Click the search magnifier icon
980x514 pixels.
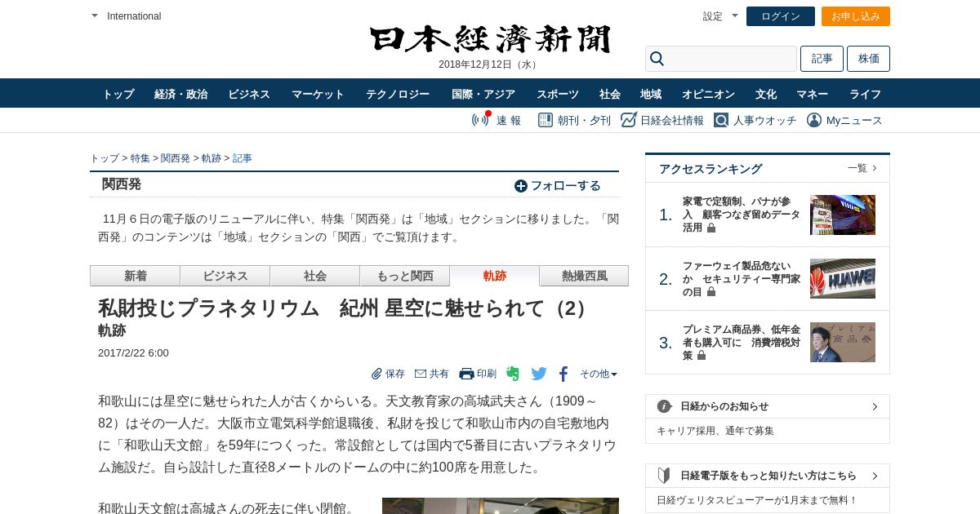(x=657, y=59)
